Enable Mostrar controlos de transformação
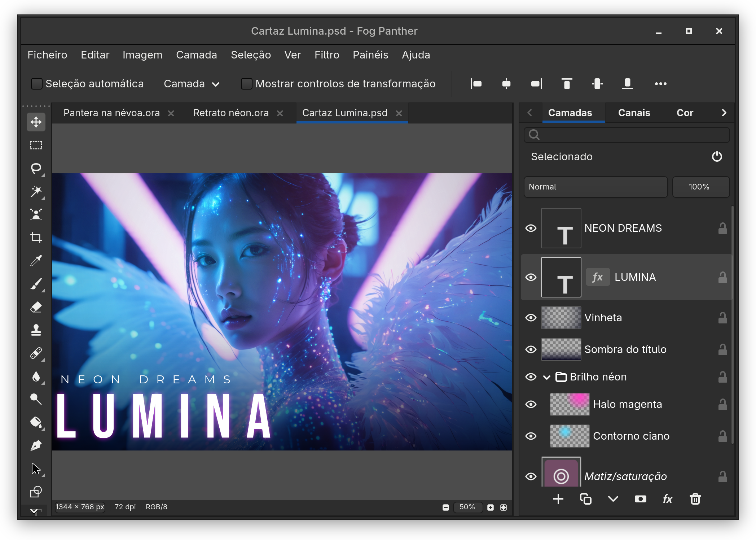The image size is (756, 540). (x=246, y=84)
